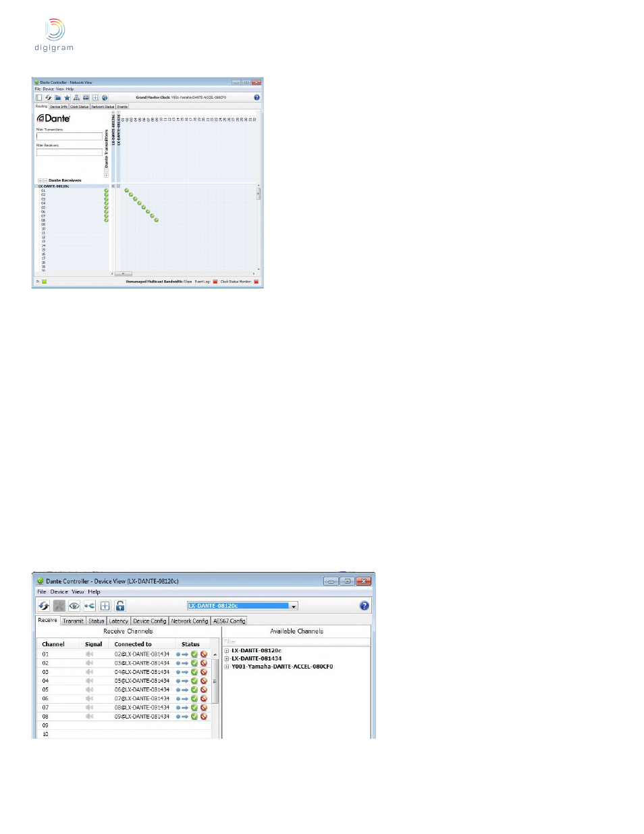The width and height of the screenshot is (644, 834).
Task: Click the signal speaker icon for channel 03
Action: coord(89,672)
